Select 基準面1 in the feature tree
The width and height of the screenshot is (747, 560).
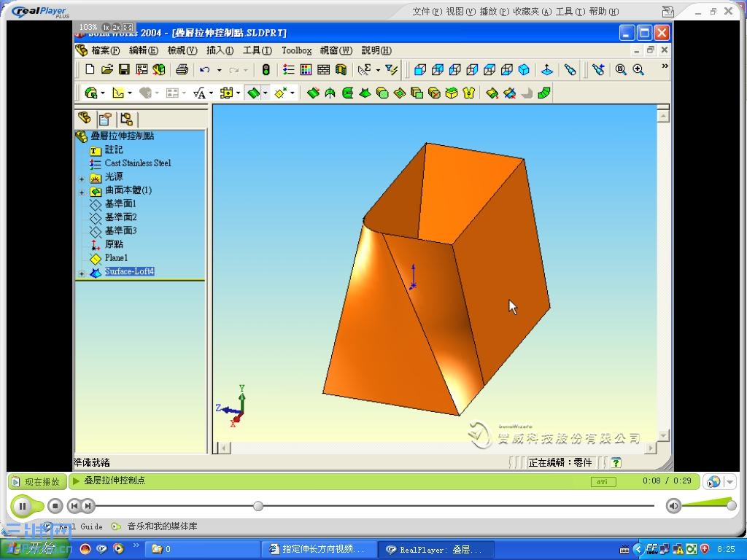click(120, 204)
